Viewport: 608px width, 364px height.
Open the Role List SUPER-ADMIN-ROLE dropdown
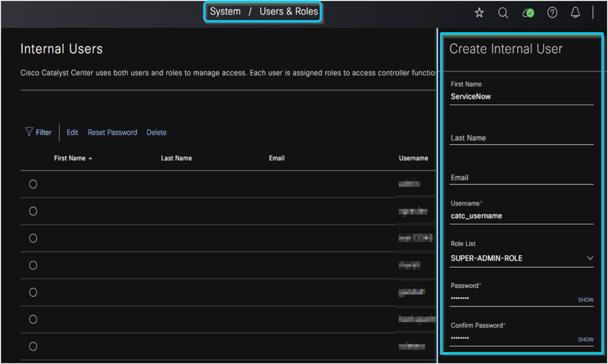pos(522,258)
